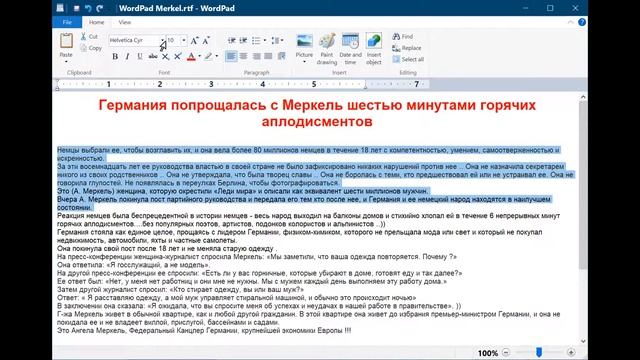Open WordPad Help
640x360 pixels.
click(582, 22)
